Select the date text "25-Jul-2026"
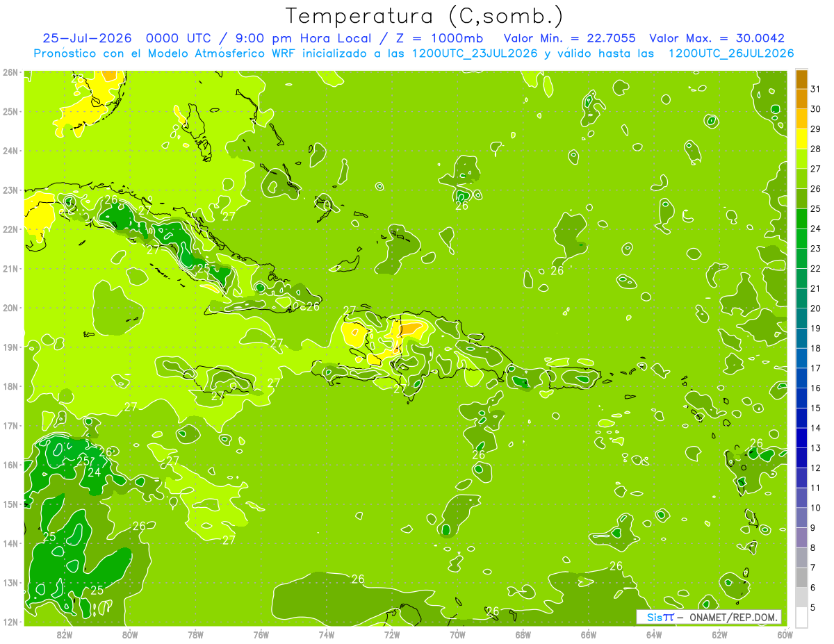 [88, 38]
